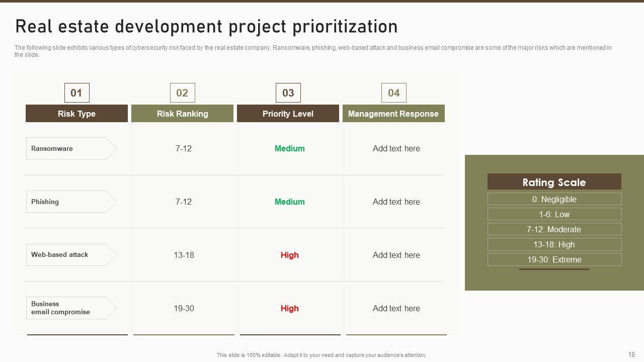Select the 'Risk Ranking' column header

point(182,114)
